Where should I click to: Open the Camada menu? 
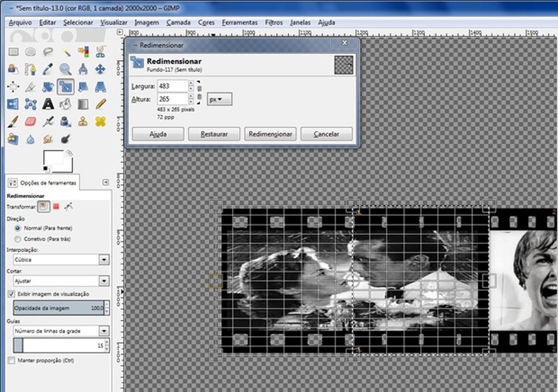(178, 23)
